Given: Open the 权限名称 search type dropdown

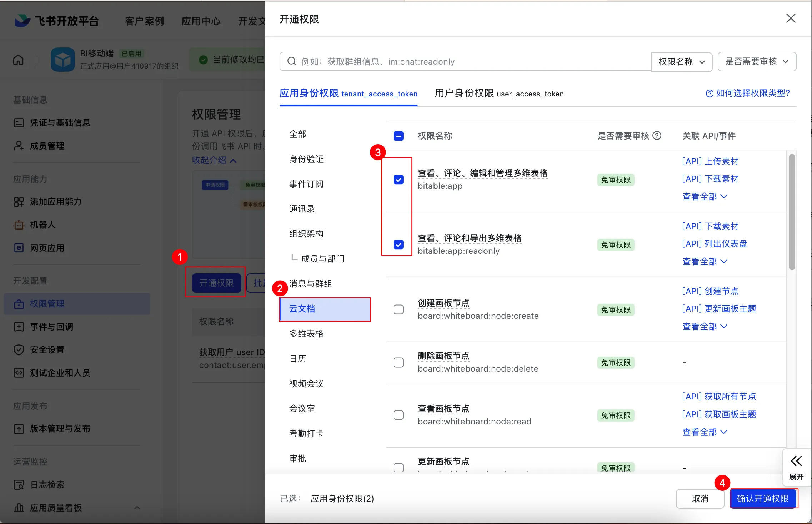Looking at the screenshot, I should coord(682,62).
